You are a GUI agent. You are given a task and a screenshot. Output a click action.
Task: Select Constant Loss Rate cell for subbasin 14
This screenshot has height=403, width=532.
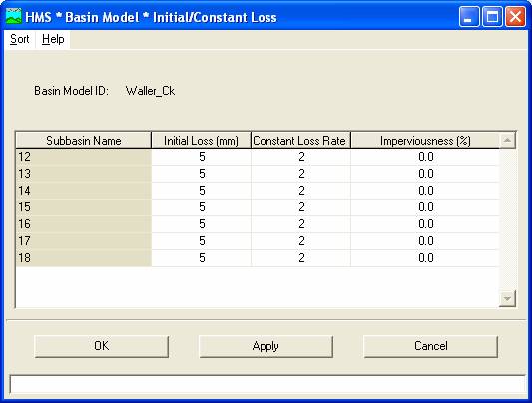[301, 191]
